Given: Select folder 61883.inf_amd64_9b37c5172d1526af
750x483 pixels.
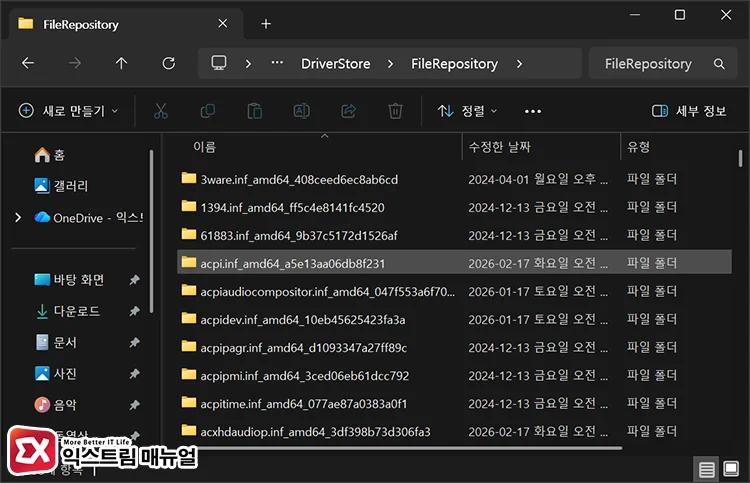Looking at the screenshot, I should click(x=454, y=235).
